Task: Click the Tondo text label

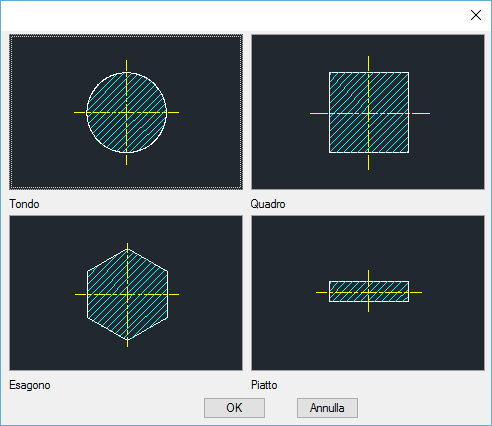Action: pos(24,204)
